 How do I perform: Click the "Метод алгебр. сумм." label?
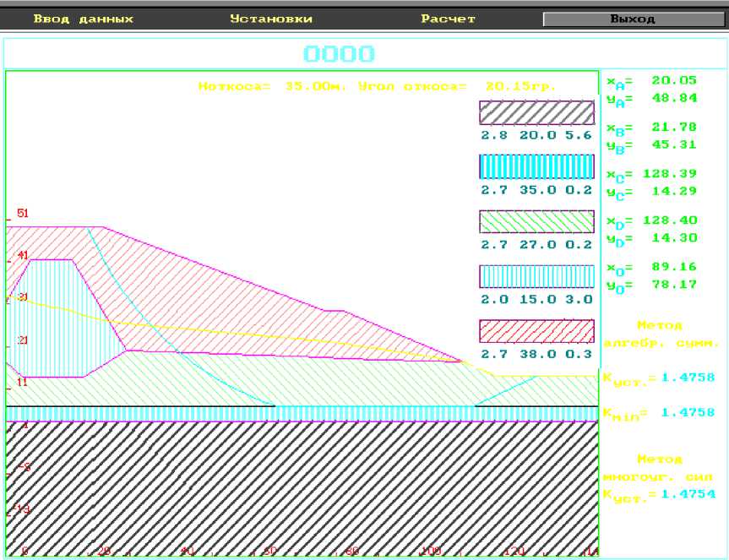click(660, 334)
